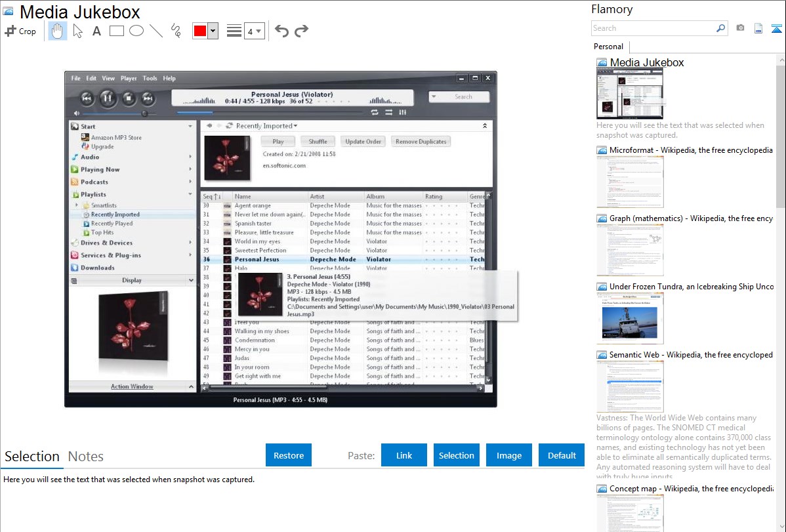
Task: Click the Flamory search field
Action: 653,28
